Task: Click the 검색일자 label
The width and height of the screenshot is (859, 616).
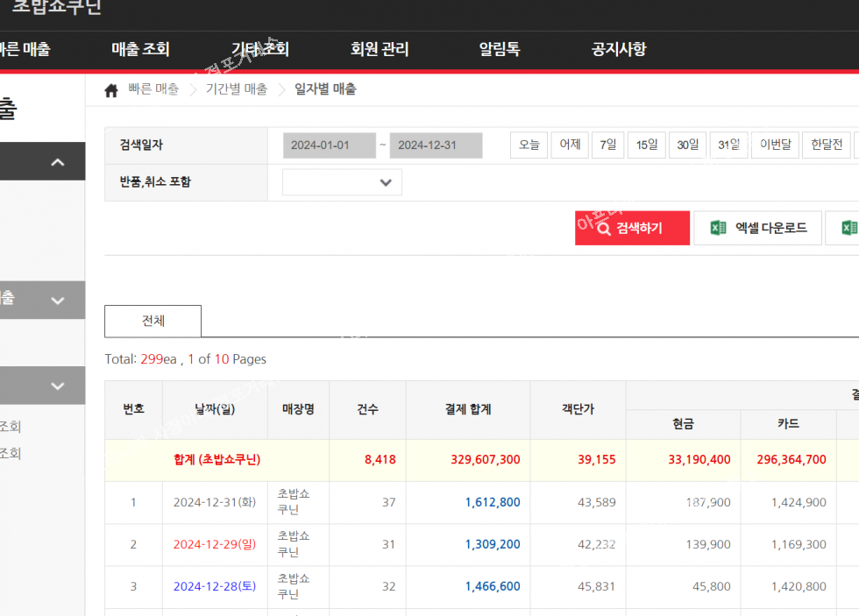Action: pos(141,145)
